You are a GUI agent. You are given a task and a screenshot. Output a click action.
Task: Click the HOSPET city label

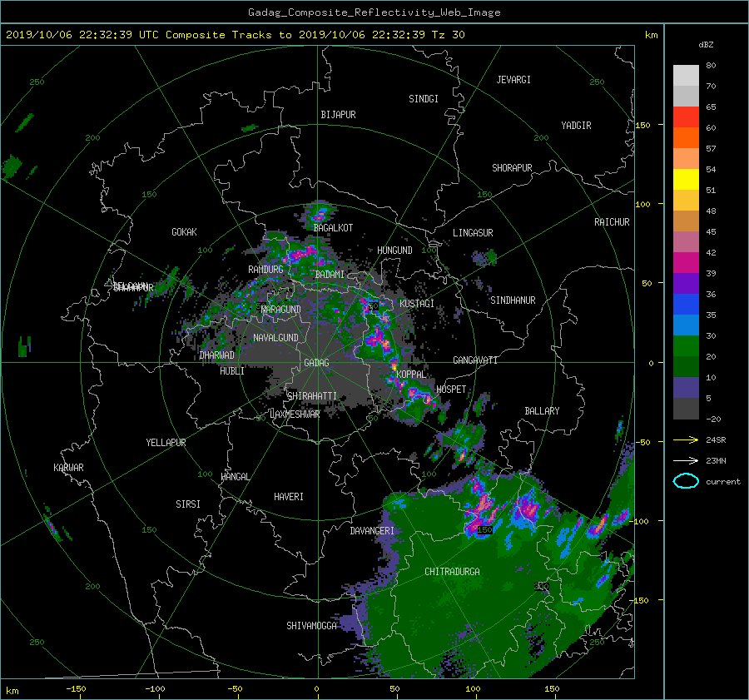(x=451, y=390)
